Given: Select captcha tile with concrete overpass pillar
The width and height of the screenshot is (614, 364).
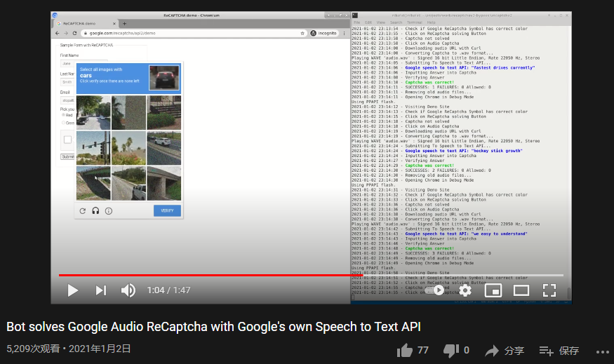Looking at the screenshot, I should 163,183.
